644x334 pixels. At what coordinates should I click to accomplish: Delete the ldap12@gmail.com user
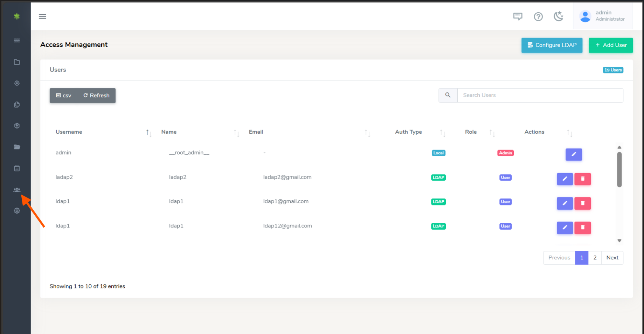tap(583, 228)
